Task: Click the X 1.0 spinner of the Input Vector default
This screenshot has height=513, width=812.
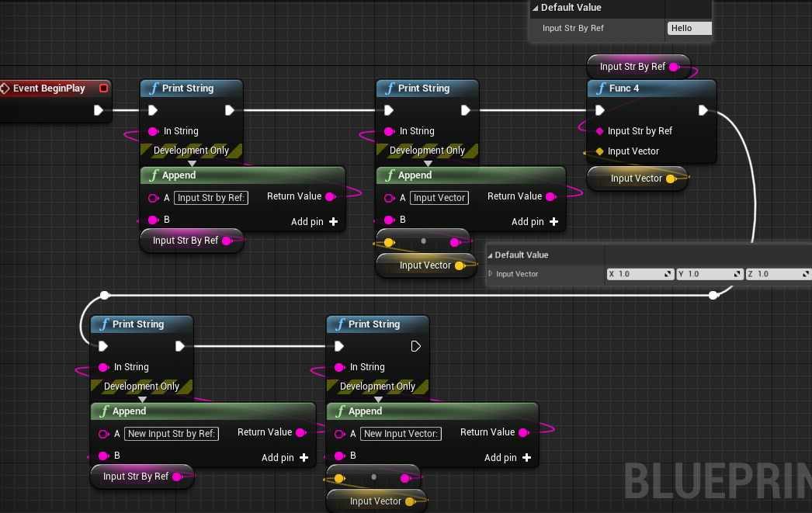Action: tap(640, 273)
